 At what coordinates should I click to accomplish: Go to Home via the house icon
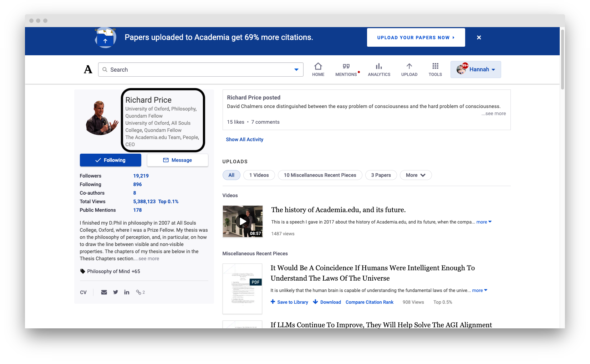click(x=318, y=70)
